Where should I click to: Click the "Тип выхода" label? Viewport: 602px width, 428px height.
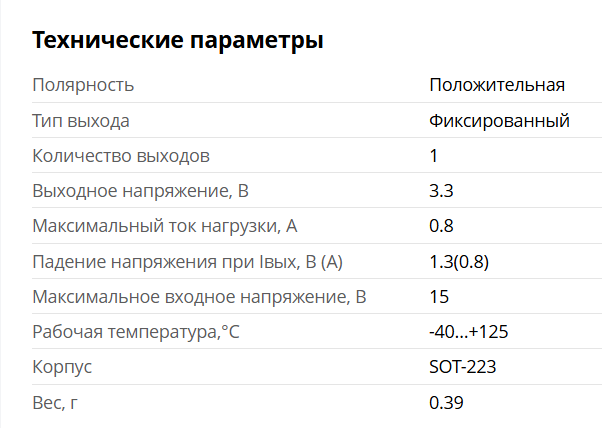81,121
